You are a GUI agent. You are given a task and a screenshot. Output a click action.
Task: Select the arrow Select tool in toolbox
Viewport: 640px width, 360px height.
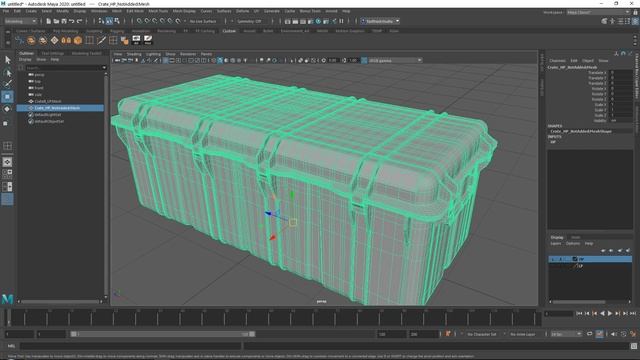pyautogui.click(x=7, y=60)
